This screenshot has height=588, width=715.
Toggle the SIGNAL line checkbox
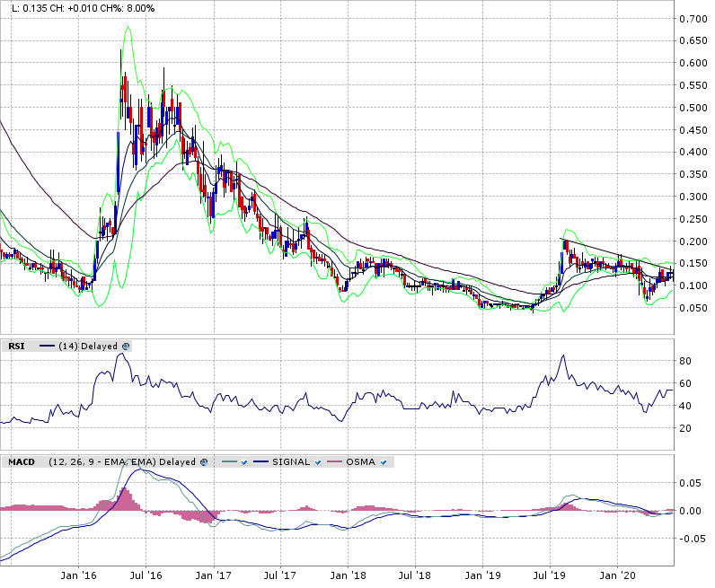pos(317,462)
